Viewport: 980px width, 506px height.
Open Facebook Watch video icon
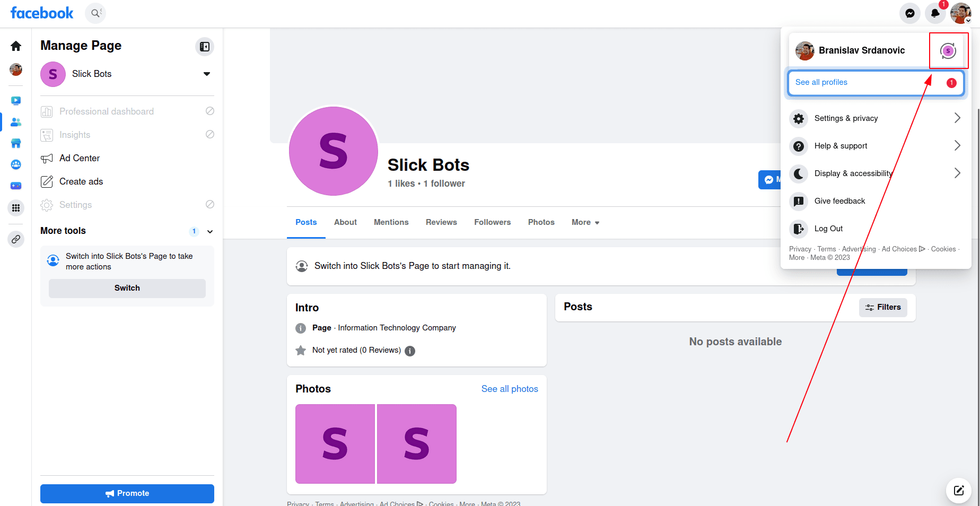pyautogui.click(x=16, y=100)
